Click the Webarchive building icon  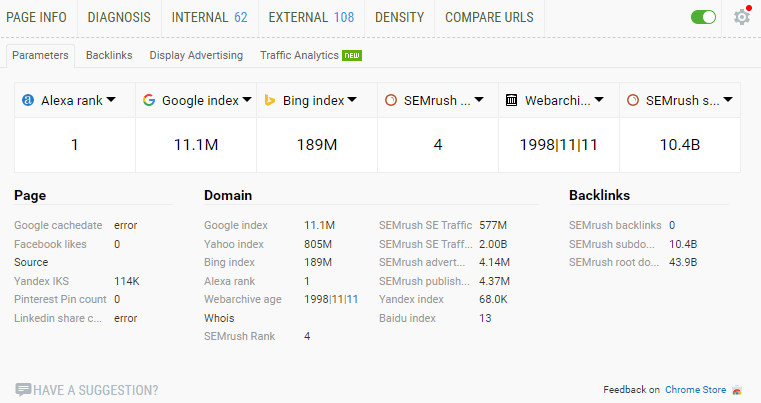512,101
